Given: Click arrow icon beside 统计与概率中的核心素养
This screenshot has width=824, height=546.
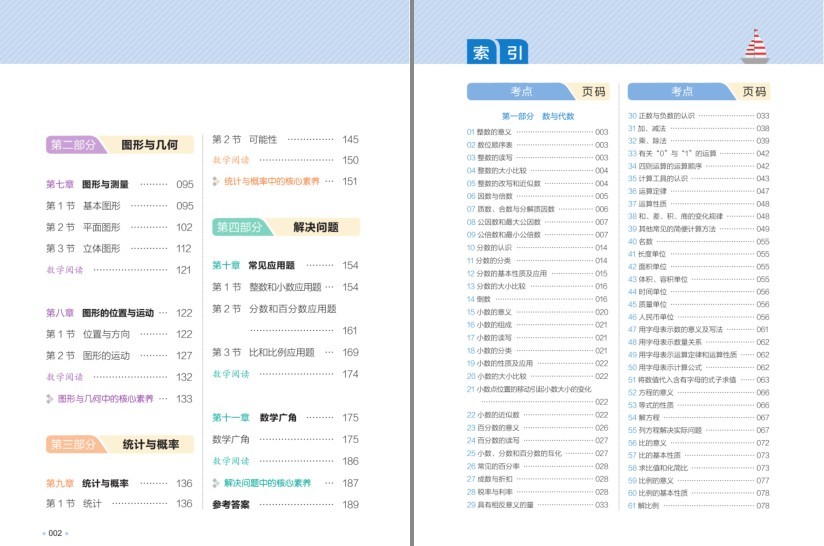Looking at the screenshot, I should [215, 181].
